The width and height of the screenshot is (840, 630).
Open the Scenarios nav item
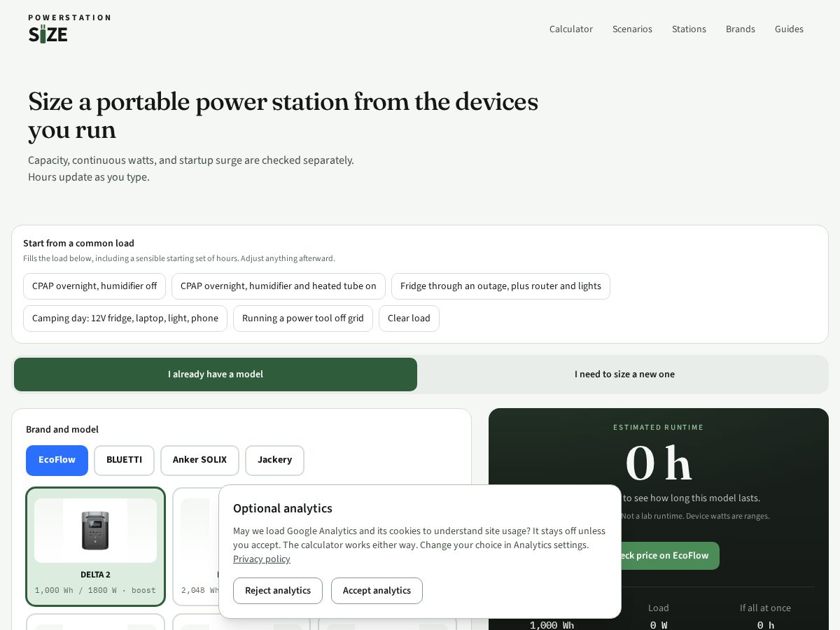click(632, 29)
